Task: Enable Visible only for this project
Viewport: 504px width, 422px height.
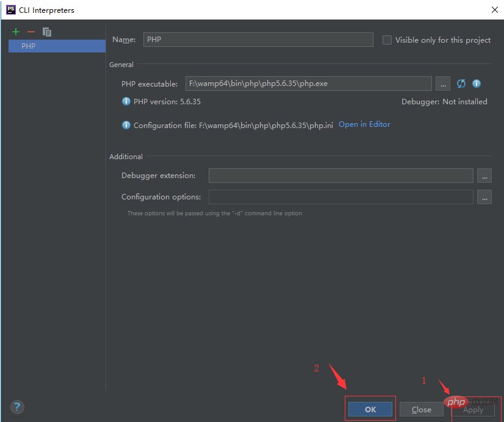Action: pyautogui.click(x=387, y=40)
